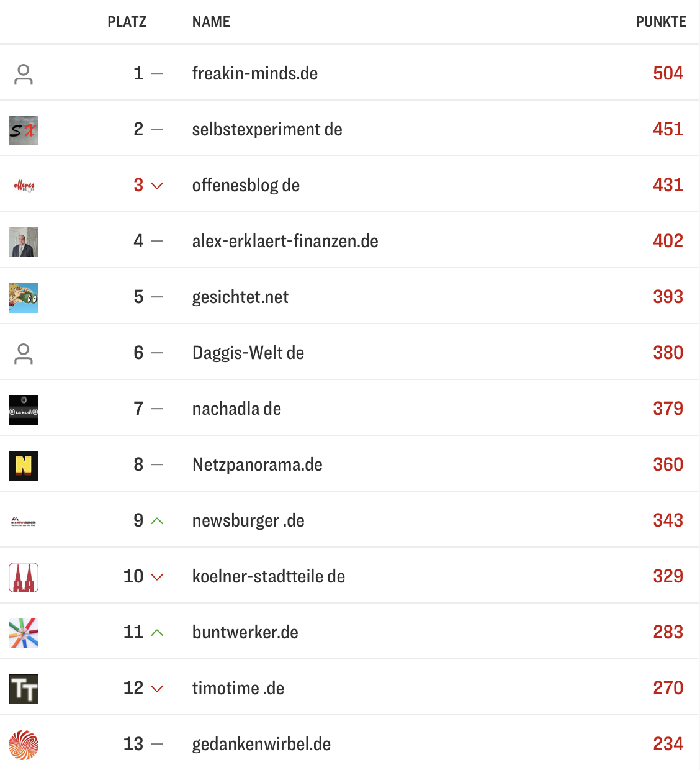Image resolution: width=700 pixels, height=770 pixels.
Task: Click the Netzpanorama yellow N icon
Action: coord(24,466)
